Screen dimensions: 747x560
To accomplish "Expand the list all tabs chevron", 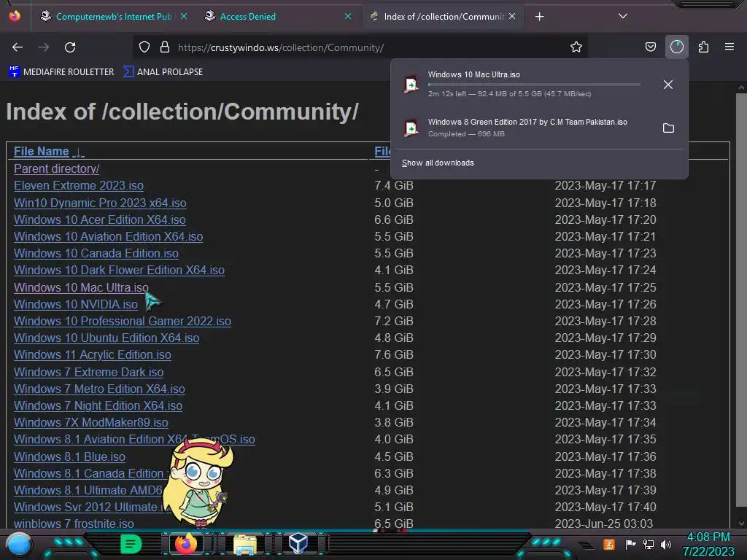I will (623, 16).
